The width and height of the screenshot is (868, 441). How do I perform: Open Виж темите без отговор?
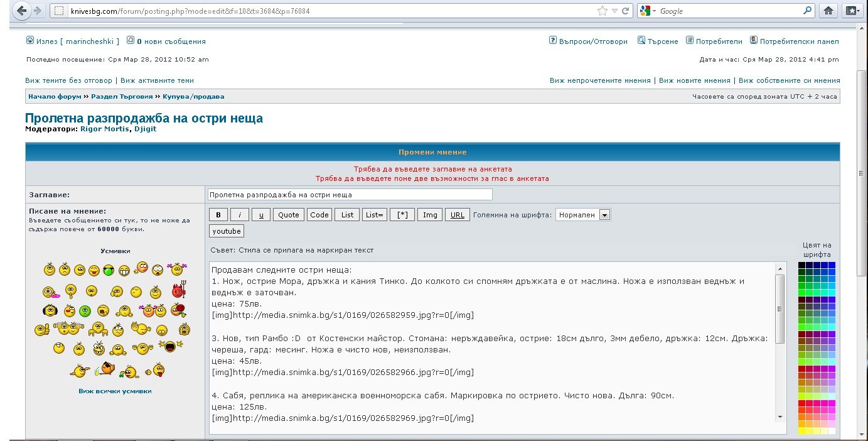(x=69, y=80)
